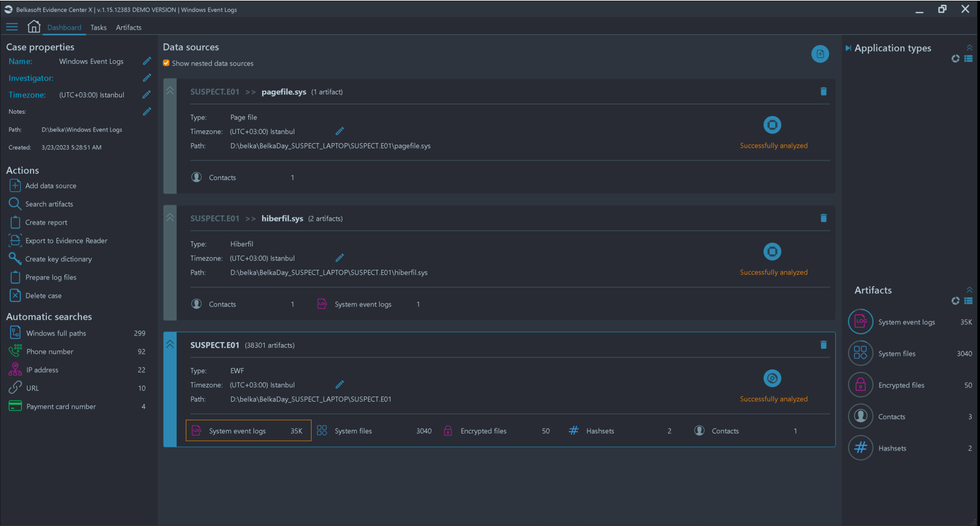Image resolution: width=980 pixels, height=526 pixels.
Task: Uncheck Show nested data sources
Action: 166,63
